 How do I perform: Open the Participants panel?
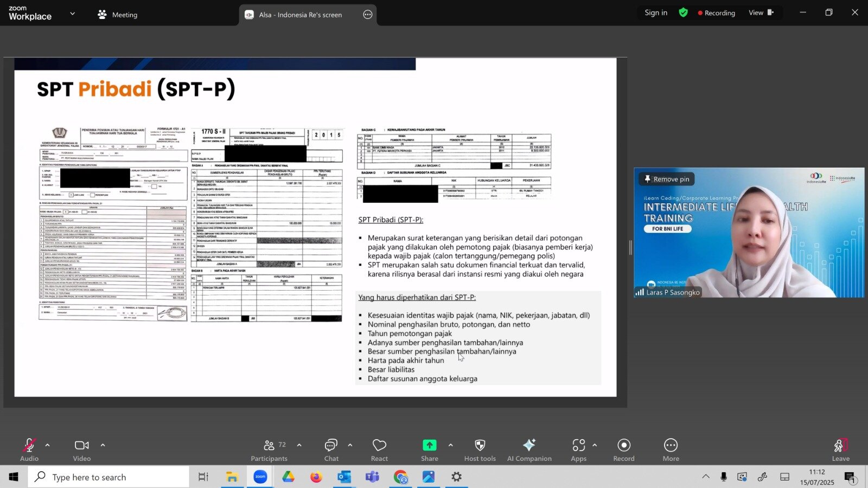point(269,450)
